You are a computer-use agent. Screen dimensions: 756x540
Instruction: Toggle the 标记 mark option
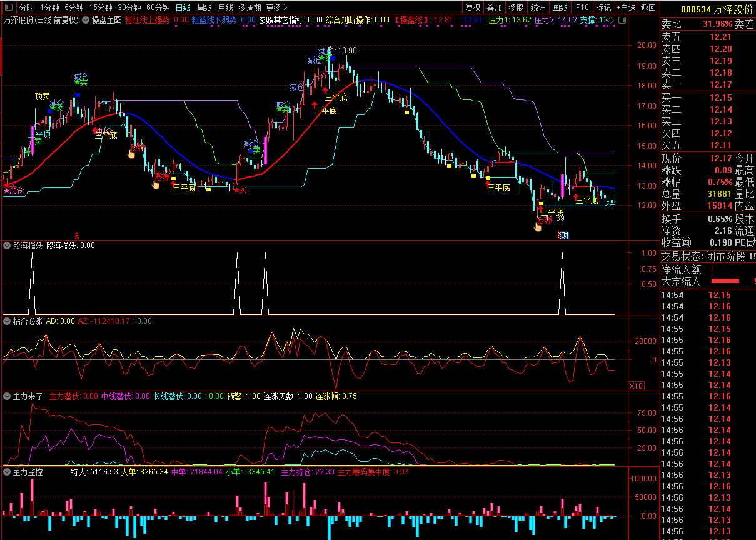[603, 7]
